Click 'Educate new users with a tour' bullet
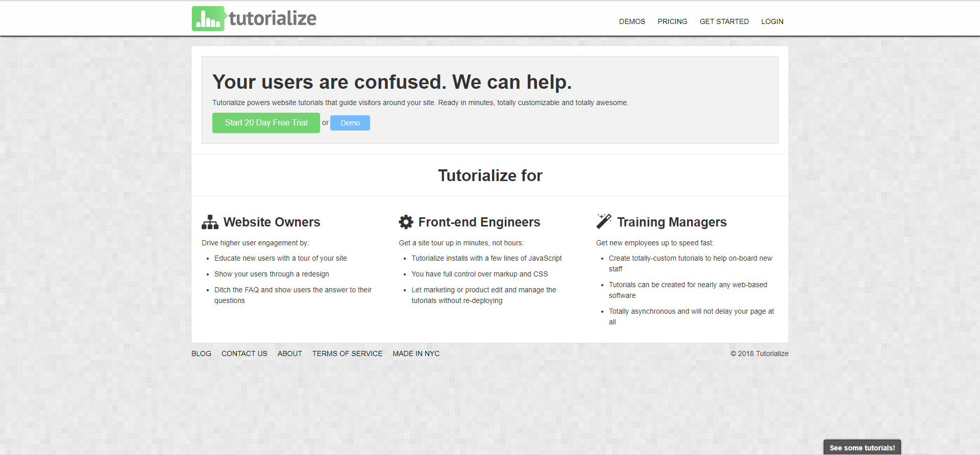Viewport: 980px width, 455px height. pyautogui.click(x=281, y=258)
